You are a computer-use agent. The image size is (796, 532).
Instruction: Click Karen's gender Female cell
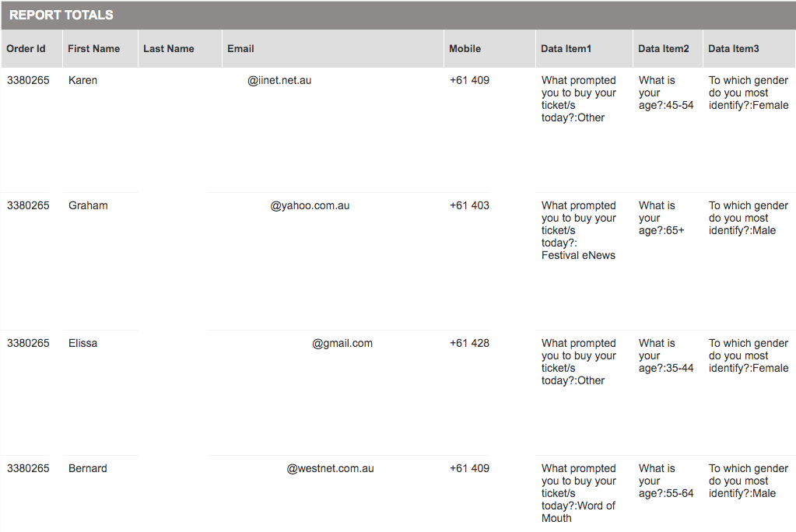749,93
